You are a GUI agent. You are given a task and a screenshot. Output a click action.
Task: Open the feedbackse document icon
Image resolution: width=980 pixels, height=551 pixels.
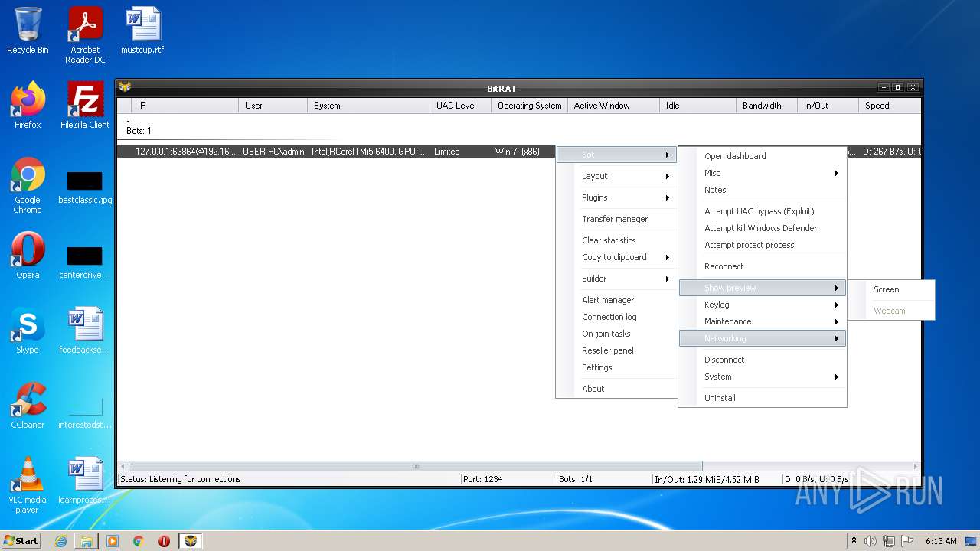tap(85, 331)
